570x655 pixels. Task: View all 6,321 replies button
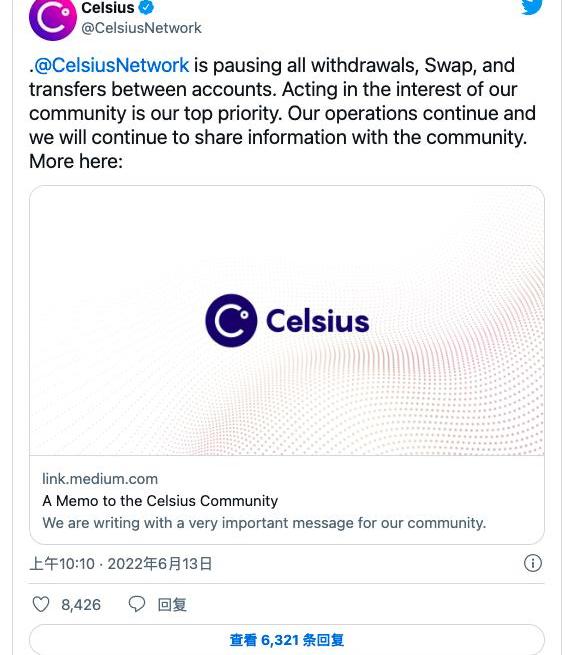tap(287, 640)
